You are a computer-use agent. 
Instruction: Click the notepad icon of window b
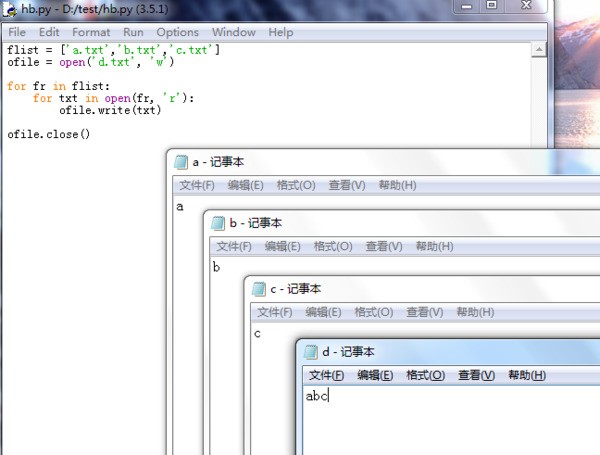218,223
